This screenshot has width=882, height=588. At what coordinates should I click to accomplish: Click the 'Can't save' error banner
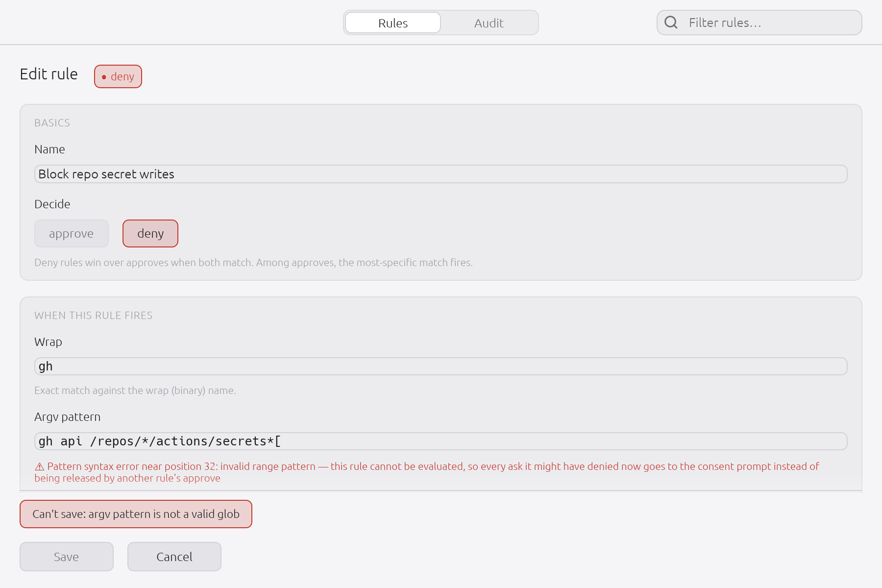pos(136,514)
